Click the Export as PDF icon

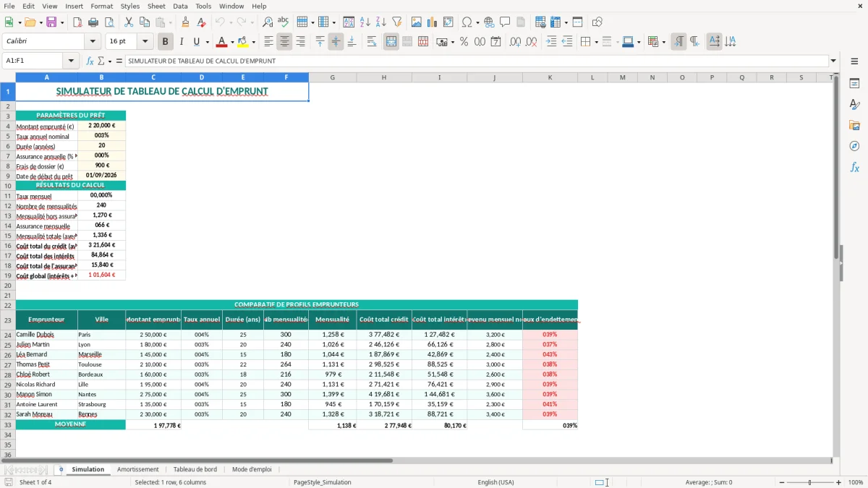click(x=77, y=22)
